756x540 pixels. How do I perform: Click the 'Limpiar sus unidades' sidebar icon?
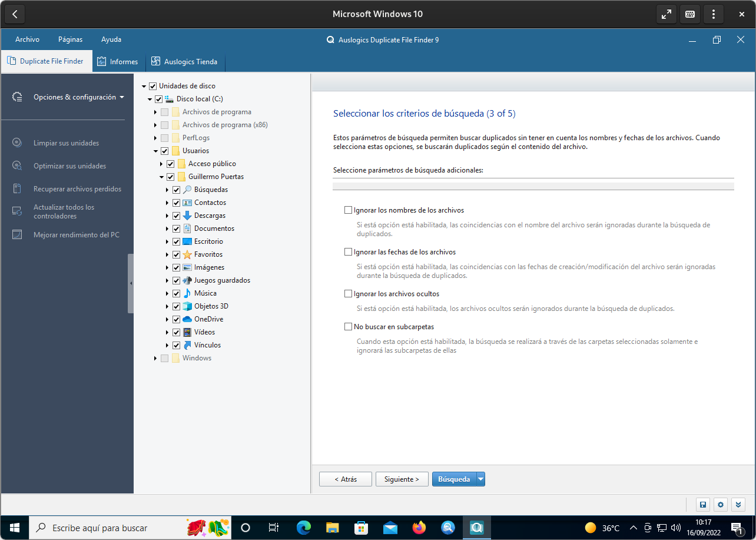coord(18,143)
